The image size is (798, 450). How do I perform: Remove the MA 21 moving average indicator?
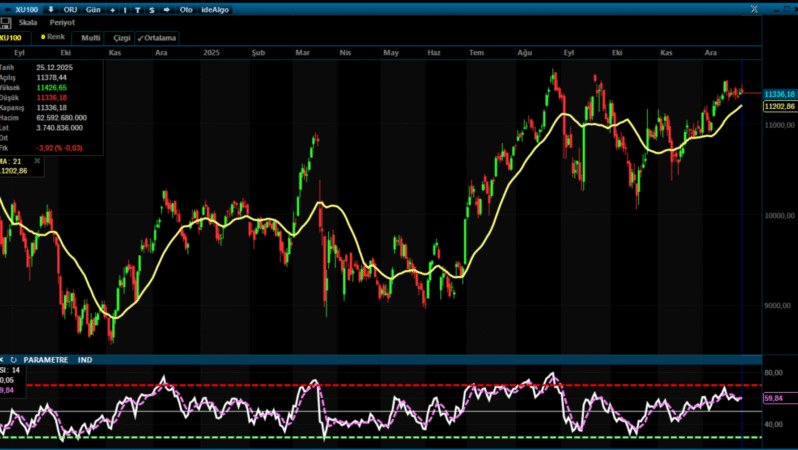click(x=37, y=160)
